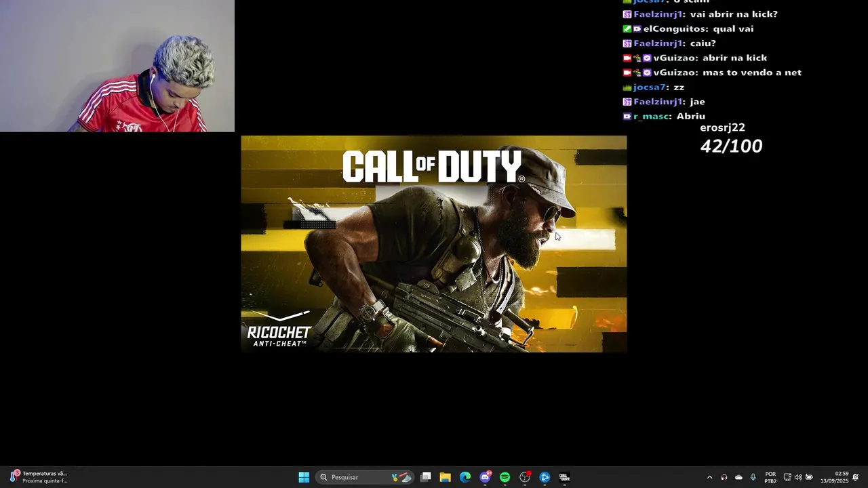Open the clock showing 02:59 13/09/2025
This screenshot has height=488, width=868.
[835, 477]
